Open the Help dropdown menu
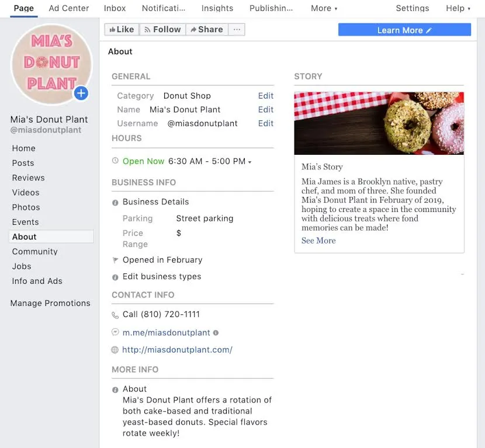The image size is (485, 448). [458, 8]
